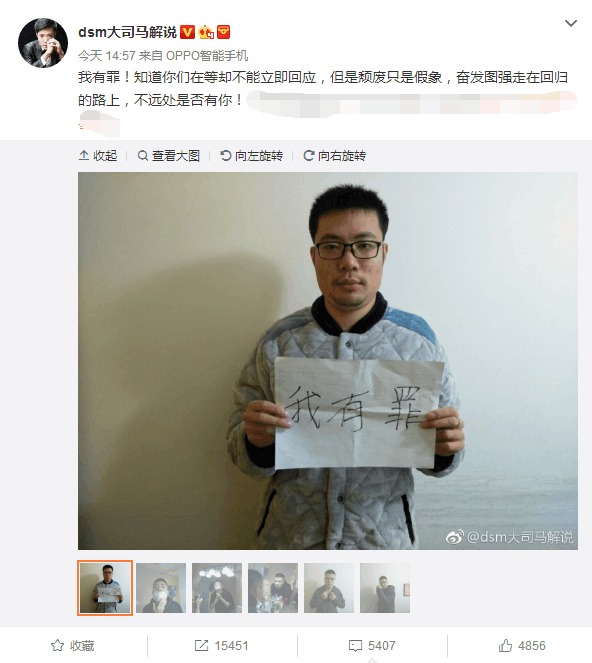Open the comments tab showing 5407
Image resolution: width=592 pixels, height=663 pixels.
[372, 646]
